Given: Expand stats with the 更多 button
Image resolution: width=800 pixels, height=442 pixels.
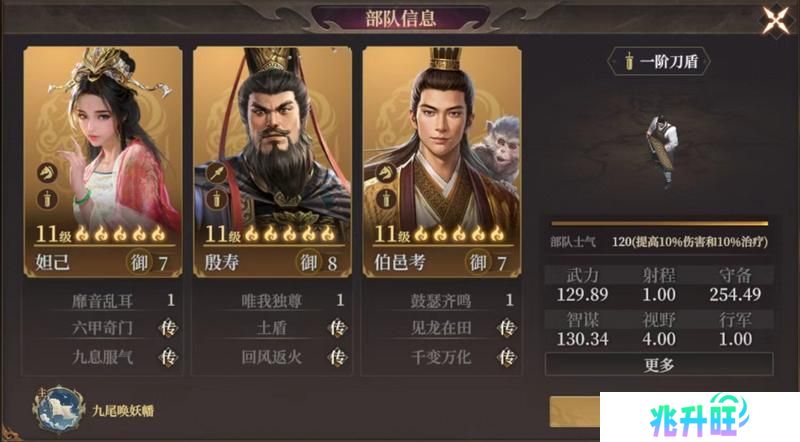Looking at the screenshot, I should [659, 364].
